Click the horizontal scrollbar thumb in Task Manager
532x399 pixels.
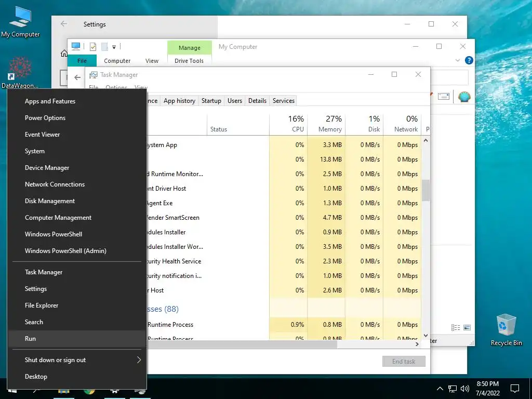pyautogui.click(x=242, y=344)
